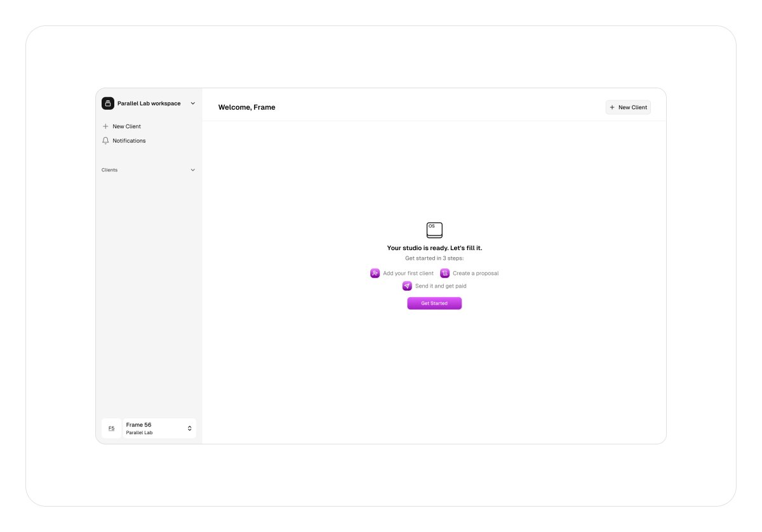Viewport: 762px width, 532px height.
Task: Click the Clients section label
Action: point(109,170)
